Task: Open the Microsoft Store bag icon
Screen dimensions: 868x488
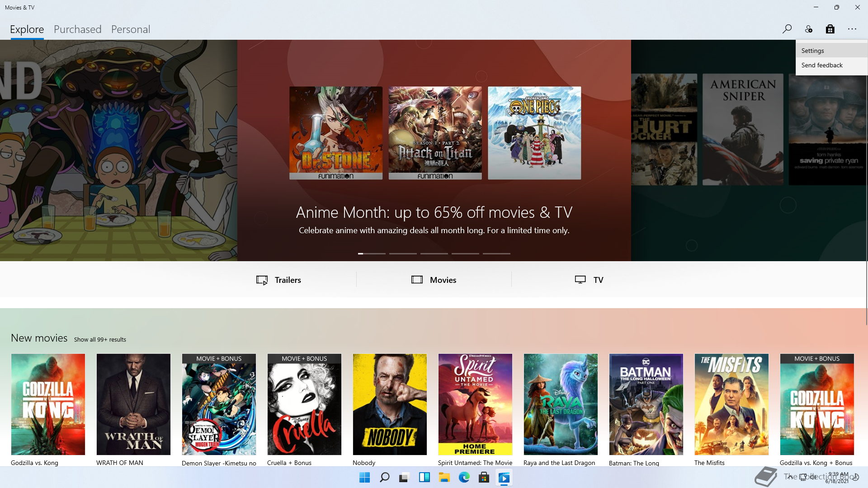Action: [x=830, y=29]
